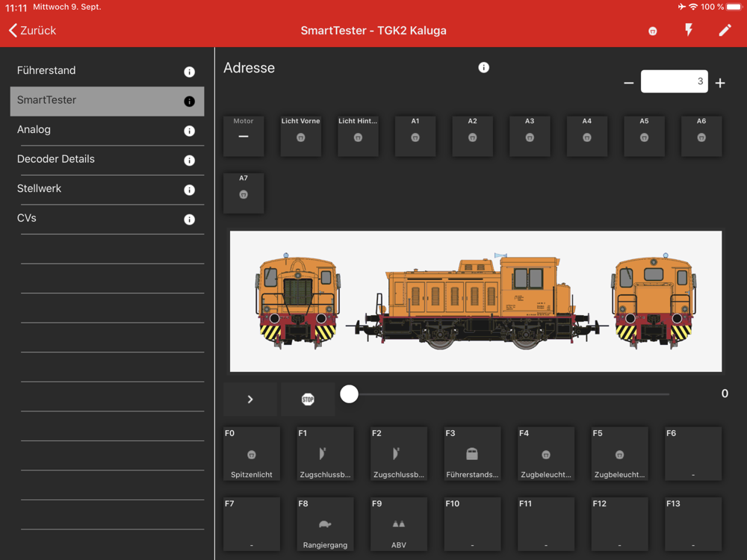
Task: Activate F5 Zugbeleucht... function
Action: (619, 454)
